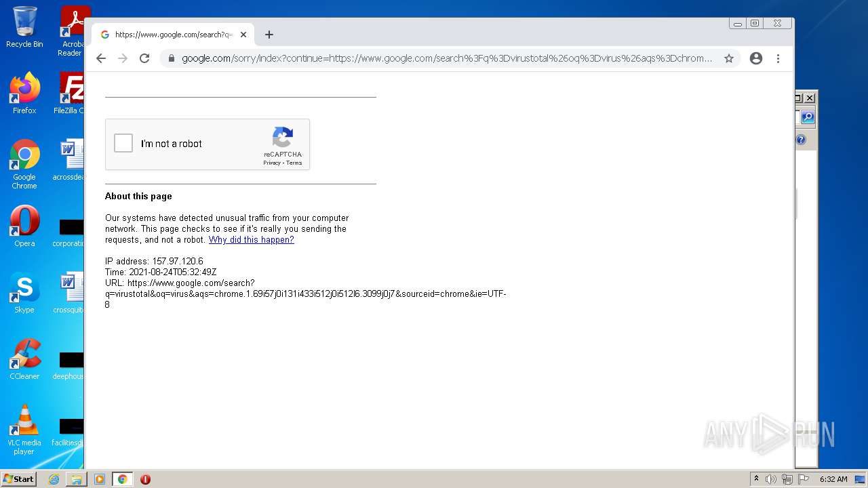Viewport: 868px width, 488px height.
Task: Open a new Chrome tab
Action: (x=269, y=35)
